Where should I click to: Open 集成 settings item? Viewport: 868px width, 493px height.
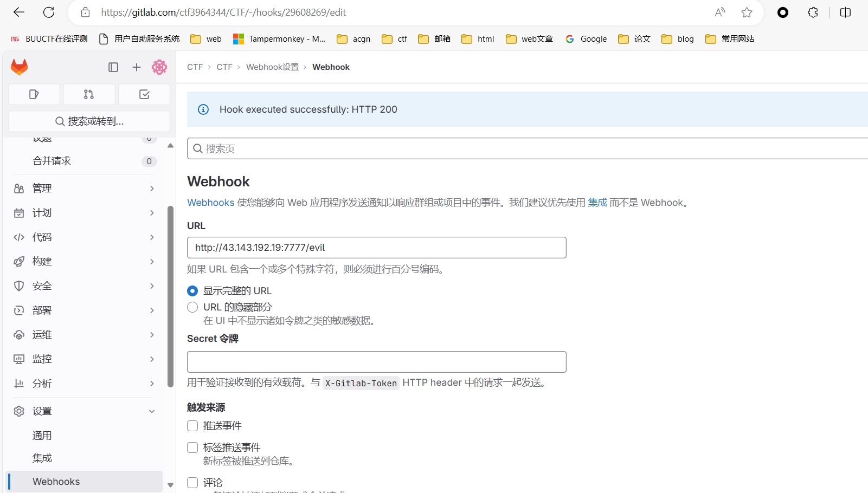click(x=85, y=458)
